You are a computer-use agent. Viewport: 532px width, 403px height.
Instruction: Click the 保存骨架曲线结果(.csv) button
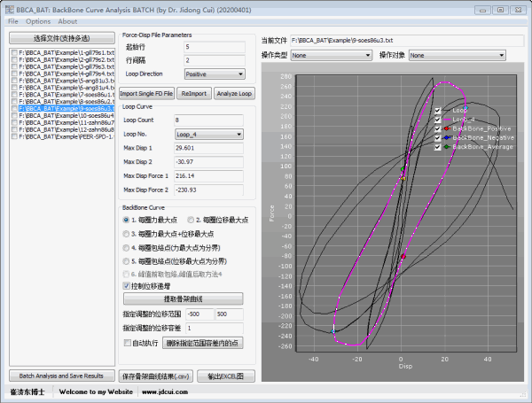click(x=156, y=376)
